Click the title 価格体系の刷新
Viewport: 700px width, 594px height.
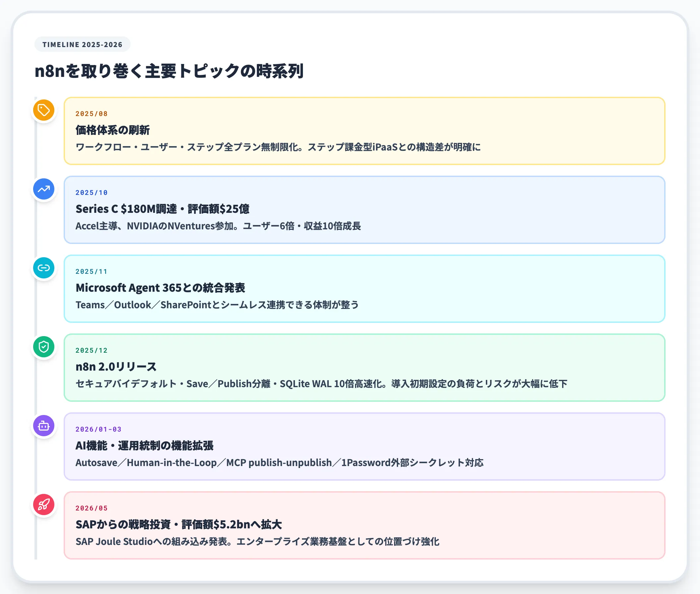112,130
